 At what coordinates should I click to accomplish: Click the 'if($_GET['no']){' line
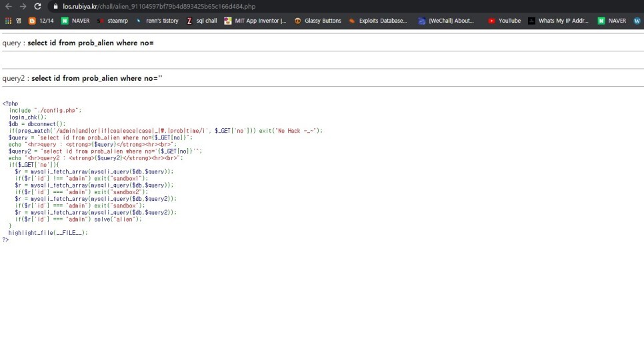34,165
